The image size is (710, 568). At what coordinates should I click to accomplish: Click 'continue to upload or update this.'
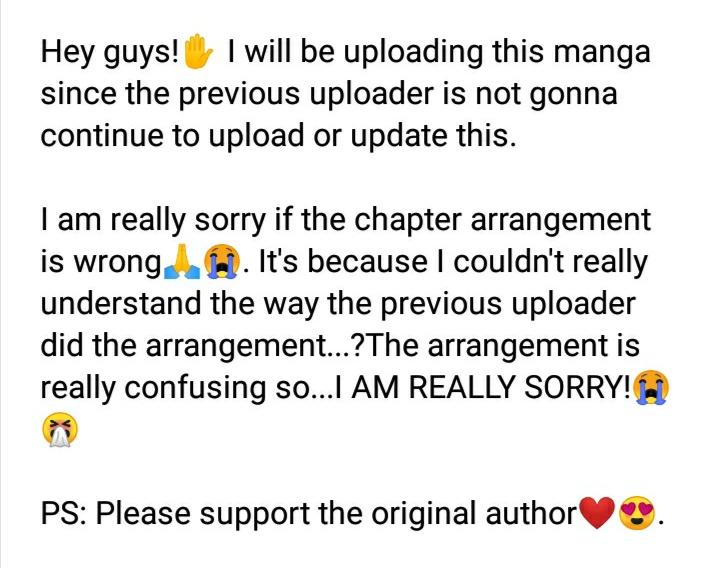(x=278, y=136)
